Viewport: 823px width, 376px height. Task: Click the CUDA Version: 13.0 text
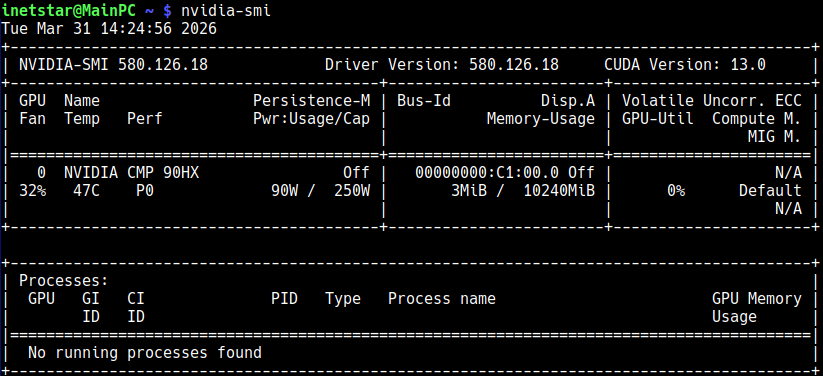click(x=685, y=65)
